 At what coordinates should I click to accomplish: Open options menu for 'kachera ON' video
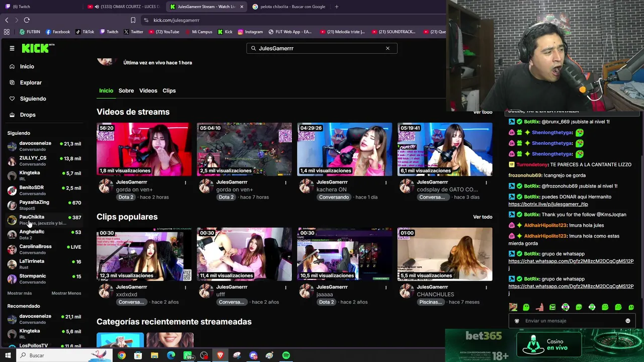(x=386, y=183)
